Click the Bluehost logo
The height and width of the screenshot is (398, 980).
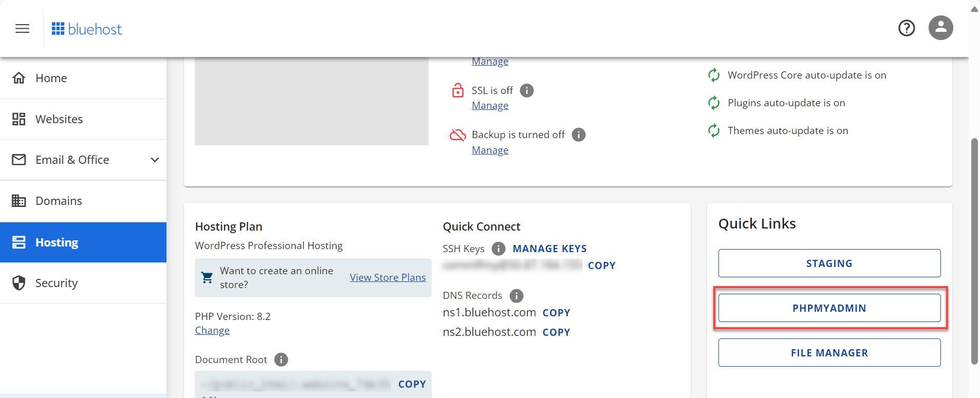tap(86, 28)
